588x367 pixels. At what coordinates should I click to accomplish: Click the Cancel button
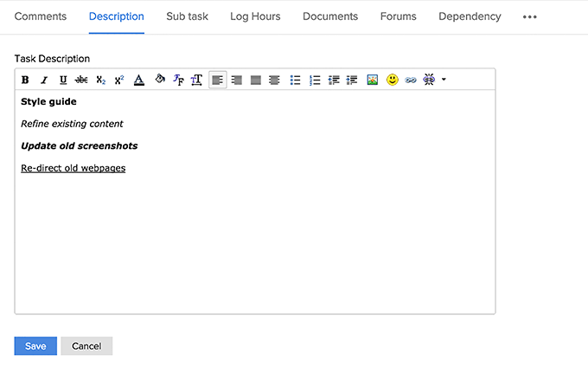[86, 346]
